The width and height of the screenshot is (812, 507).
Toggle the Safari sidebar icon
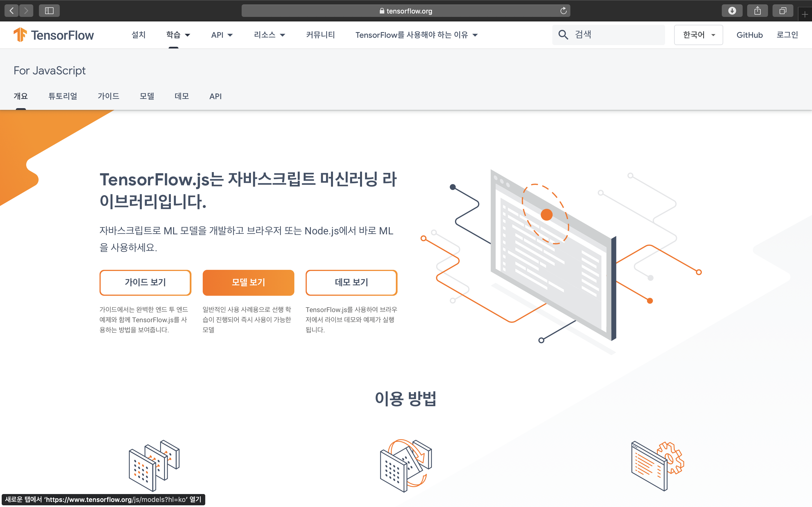pos(49,11)
